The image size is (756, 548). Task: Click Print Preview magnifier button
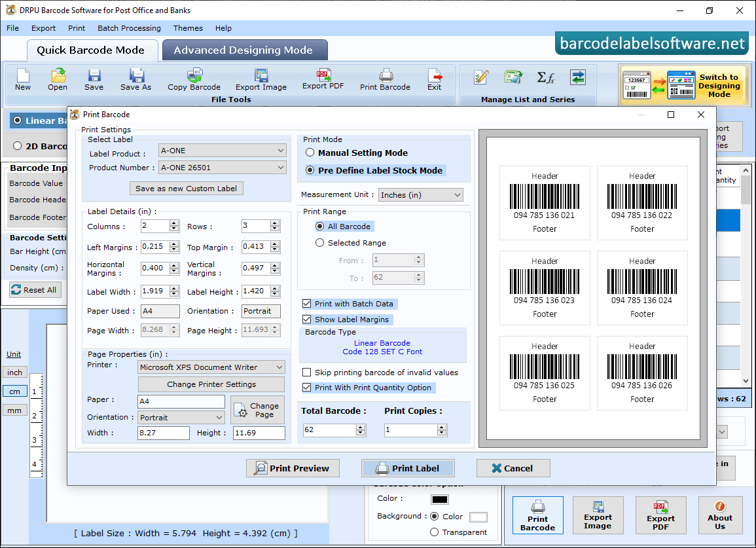click(x=293, y=468)
